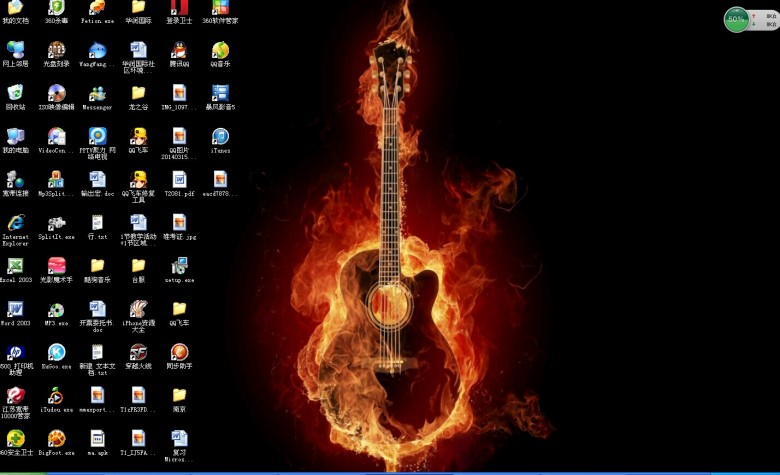Image resolution: width=780 pixels, height=475 pixels.
Task: Launch the ISO映像编辑 disc shortcut
Action: click(x=56, y=94)
